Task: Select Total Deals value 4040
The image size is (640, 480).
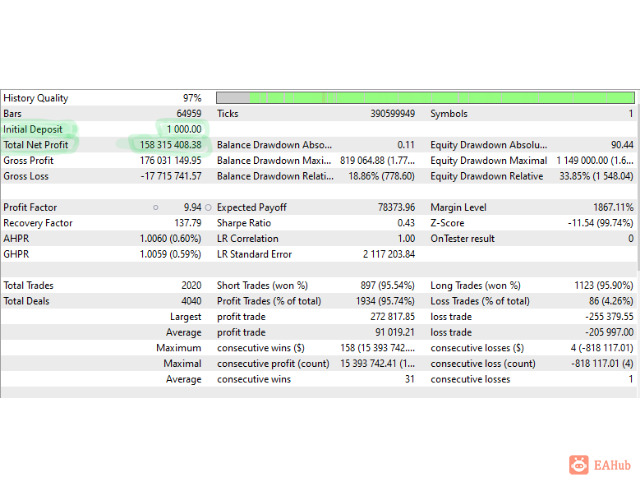Action: point(191,301)
